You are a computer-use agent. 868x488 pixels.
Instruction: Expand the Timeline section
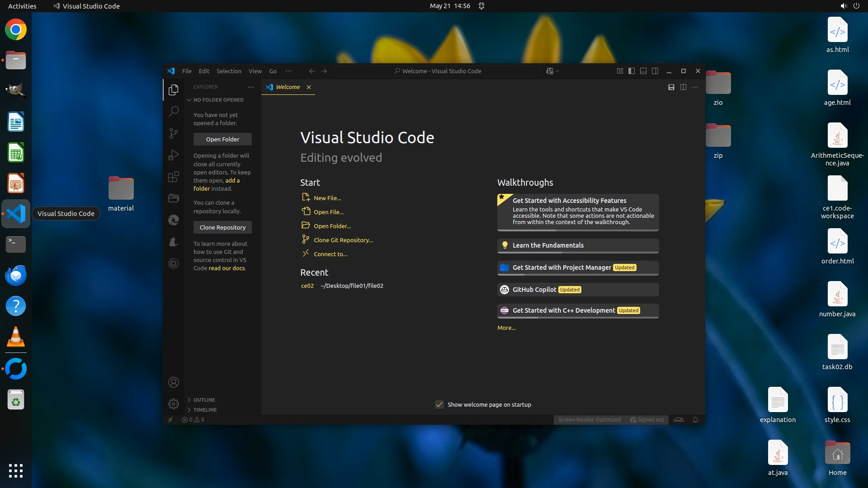205,410
